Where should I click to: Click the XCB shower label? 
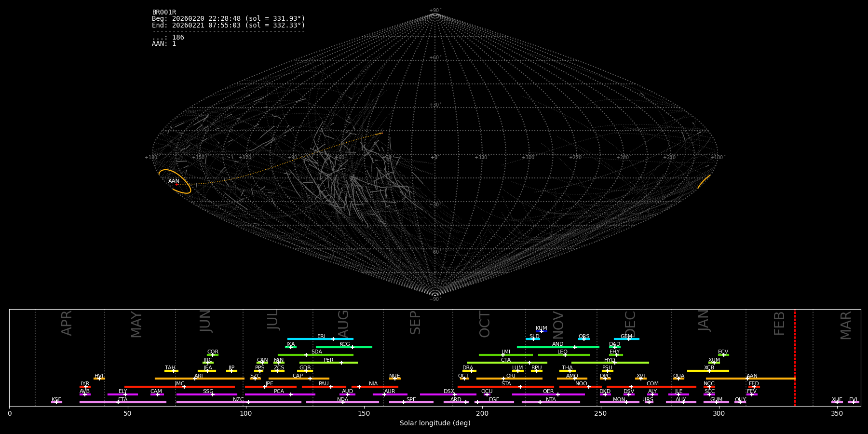(x=709, y=368)
